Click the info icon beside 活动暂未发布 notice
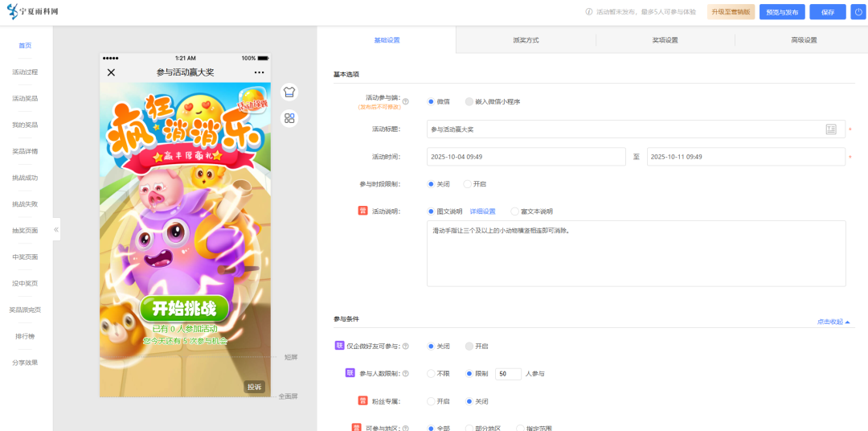Viewport: 868px width, 431px height. [589, 11]
